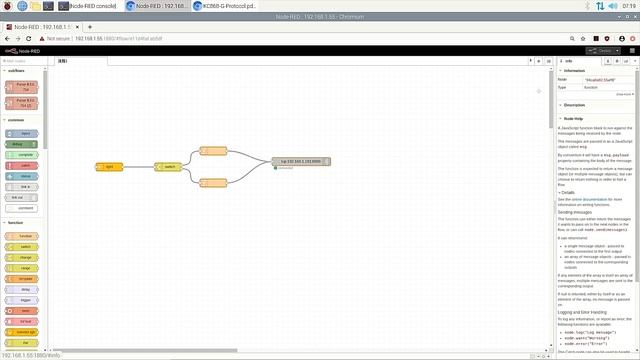Select the second Parse subflow node in palette

click(22, 103)
